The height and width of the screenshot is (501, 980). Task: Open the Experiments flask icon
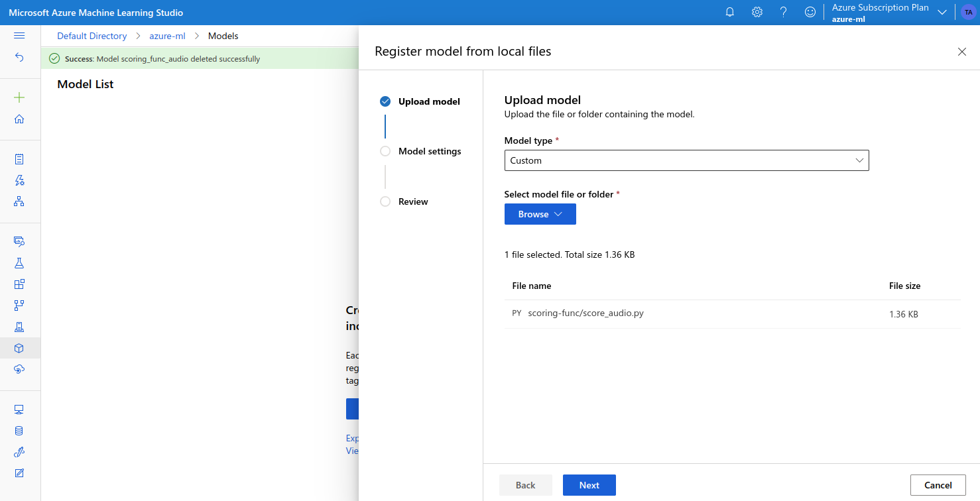tap(19, 263)
